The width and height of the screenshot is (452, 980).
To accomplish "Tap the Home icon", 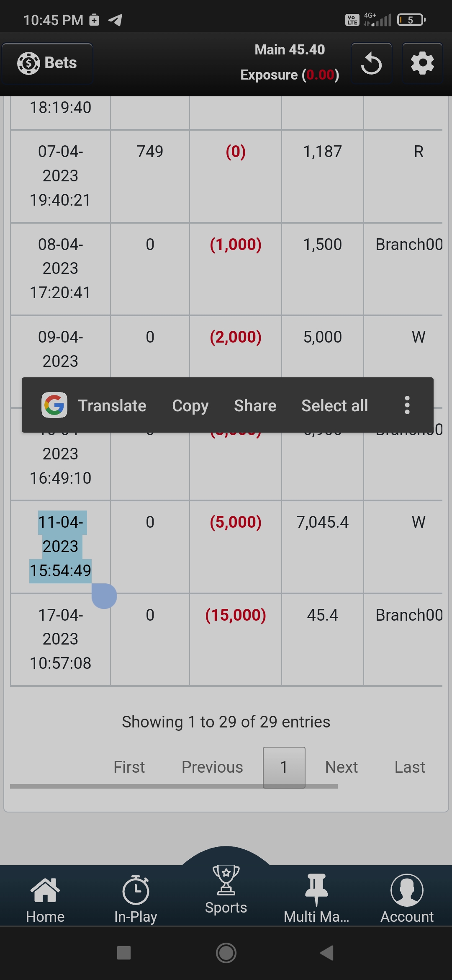I will [x=45, y=890].
